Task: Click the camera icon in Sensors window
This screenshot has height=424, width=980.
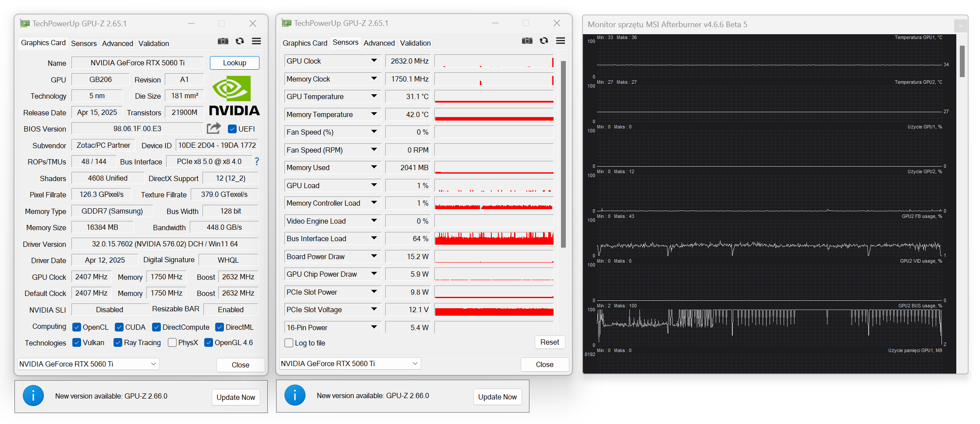Action: [527, 41]
